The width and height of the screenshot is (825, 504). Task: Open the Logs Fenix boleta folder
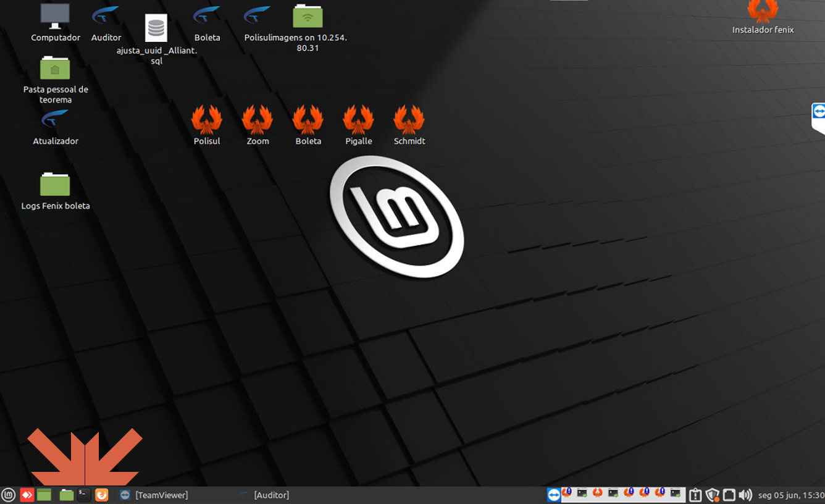pyautogui.click(x=55, y=190)
